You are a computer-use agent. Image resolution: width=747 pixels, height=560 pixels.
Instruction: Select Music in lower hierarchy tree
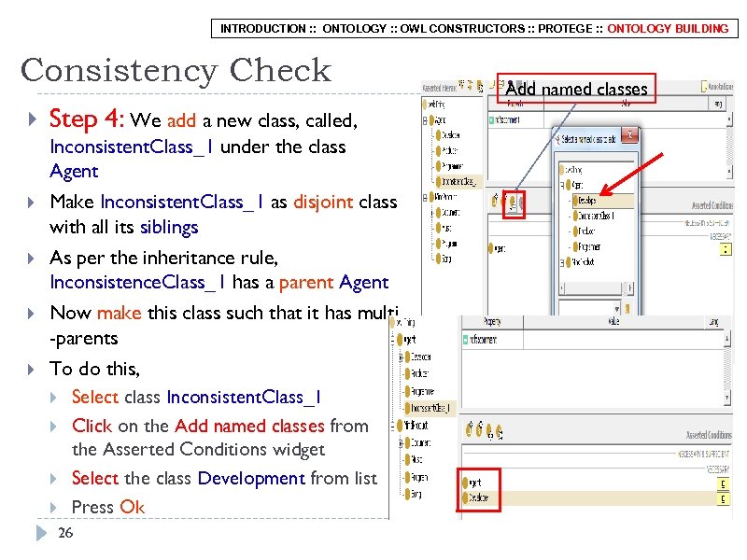414,459
